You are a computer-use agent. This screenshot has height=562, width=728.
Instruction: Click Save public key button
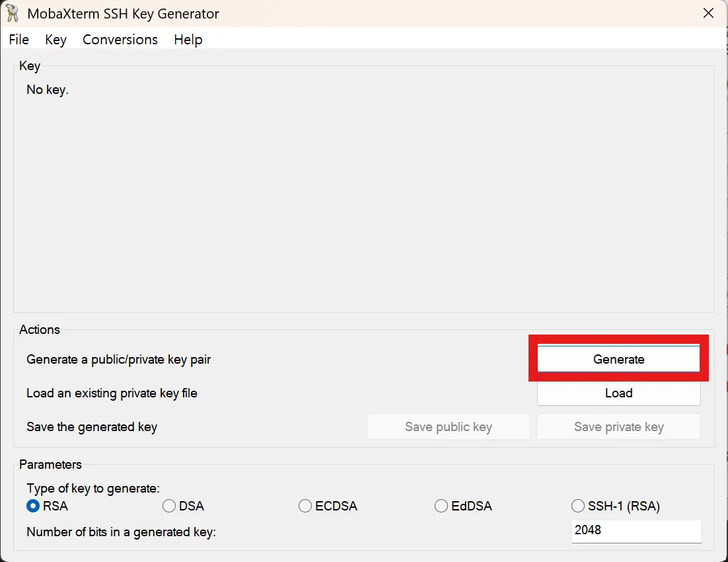coord(449,426)
